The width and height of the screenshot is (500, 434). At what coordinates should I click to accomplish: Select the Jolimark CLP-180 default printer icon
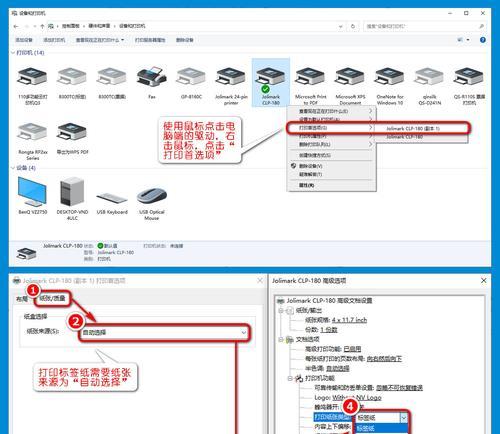271,83
